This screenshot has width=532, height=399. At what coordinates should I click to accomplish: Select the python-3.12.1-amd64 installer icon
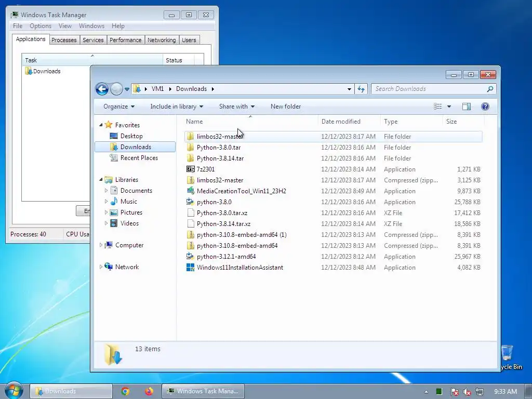point(190,257)
